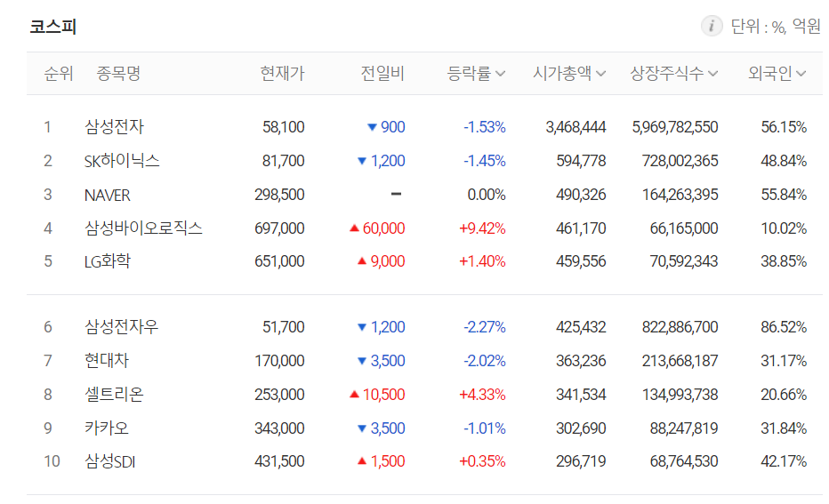Screen dimensions: 829x504
Task: Select LG화학 price 651,000
Action: (279, 261)
